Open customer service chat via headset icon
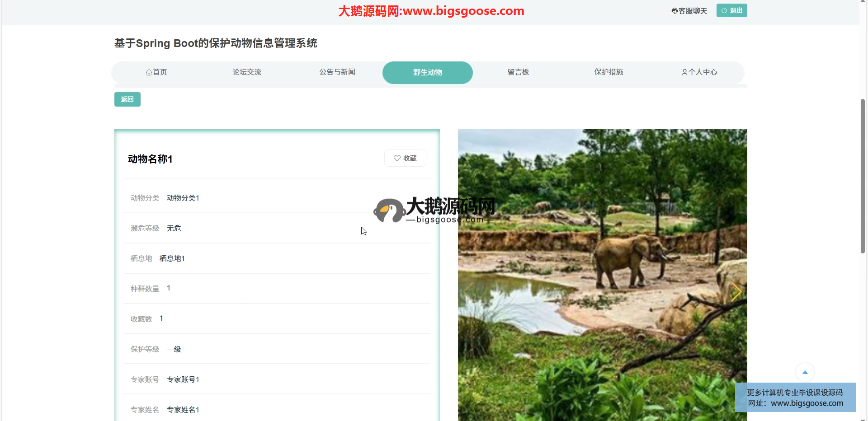This screenshot has height=421, width=868. [x=675, y=11]
